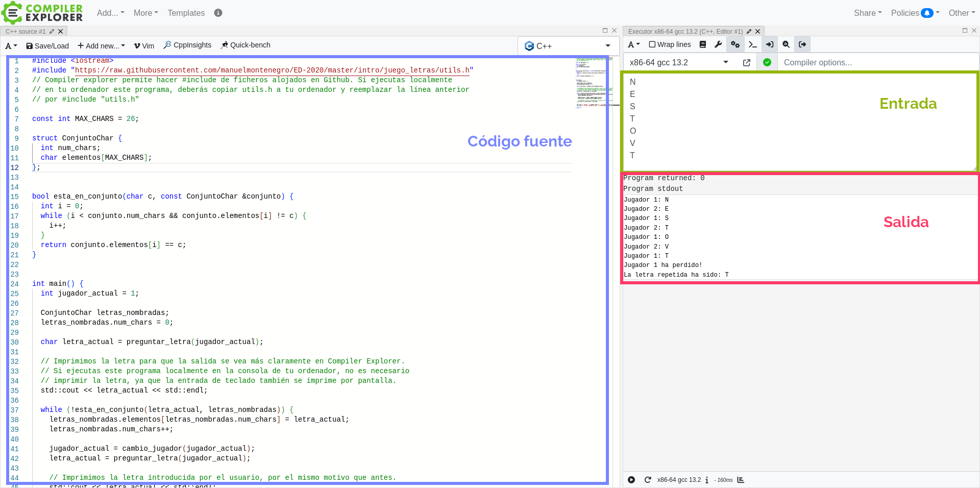Open the executor font size dropdown
The width and height of the screenshot is (980, 488).
(633, 44)
